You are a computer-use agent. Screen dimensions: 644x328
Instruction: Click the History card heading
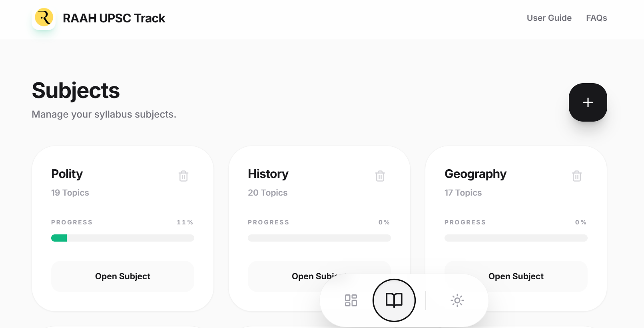(x=268, y=174)
